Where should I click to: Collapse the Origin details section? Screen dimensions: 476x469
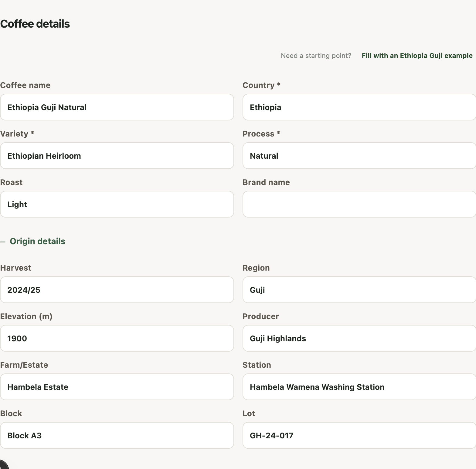pyautogui.click(x=33, y=241)
